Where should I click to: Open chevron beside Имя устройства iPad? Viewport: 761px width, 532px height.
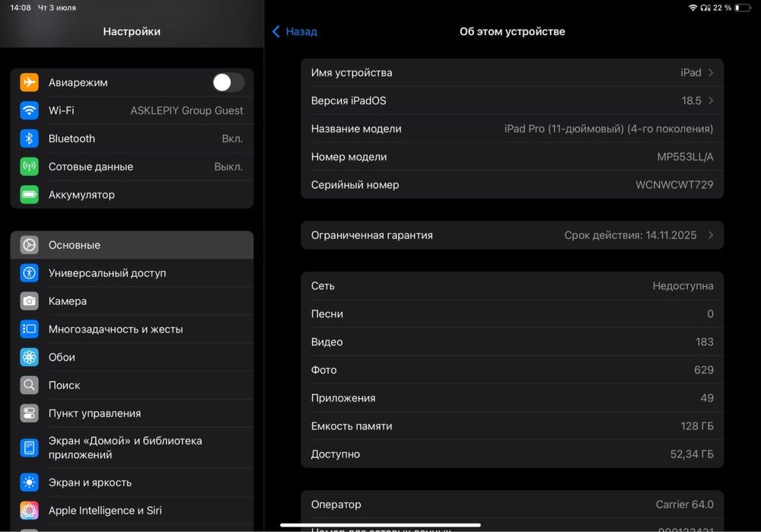click(711, 73)
